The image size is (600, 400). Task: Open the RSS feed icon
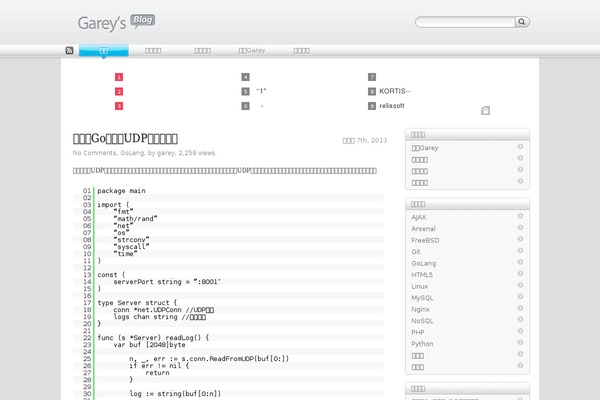click(69, 51)
